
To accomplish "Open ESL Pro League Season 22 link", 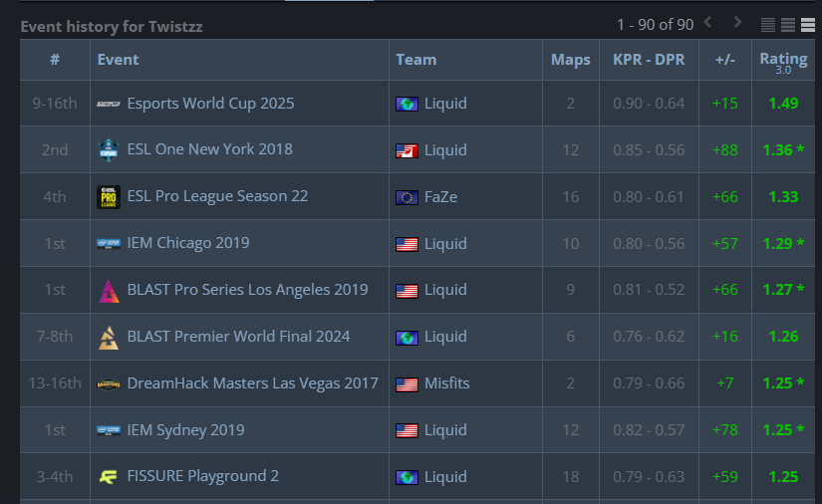I will [217, 196].
